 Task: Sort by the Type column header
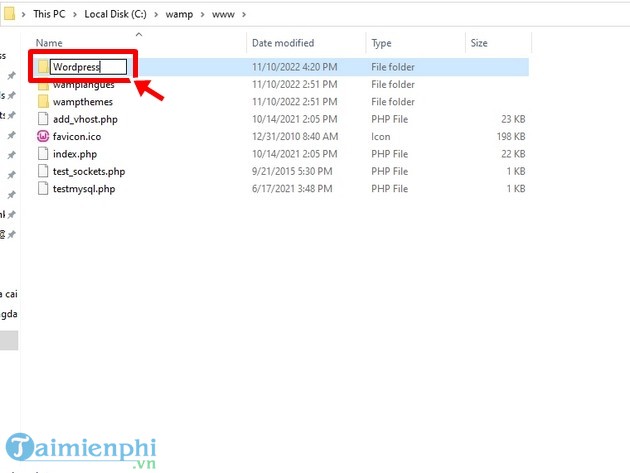point(381,43)
